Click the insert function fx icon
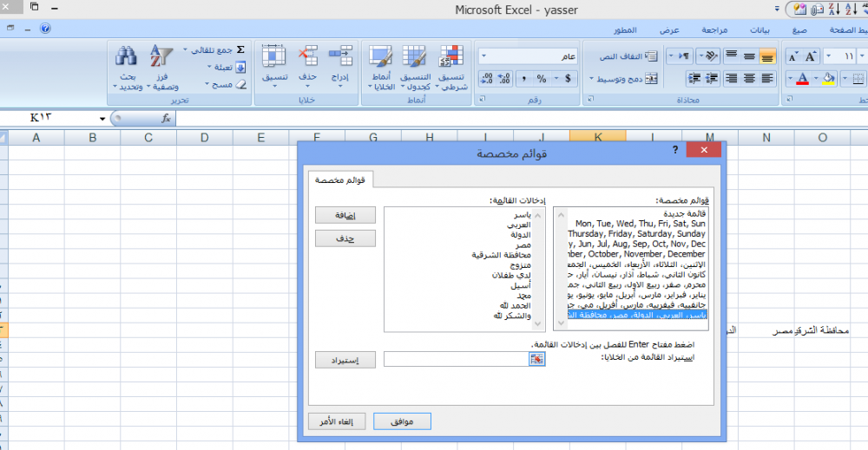Screen dimensions: 868x450 166,118
